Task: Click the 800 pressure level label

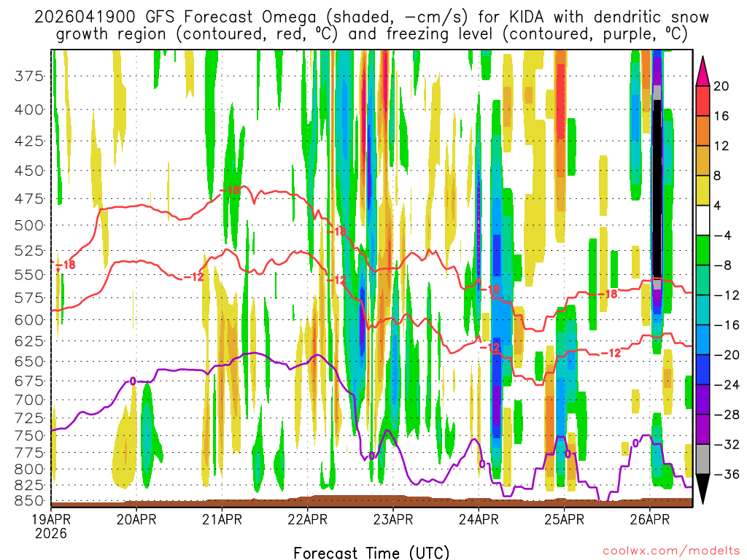Action: tap(29, 469)
